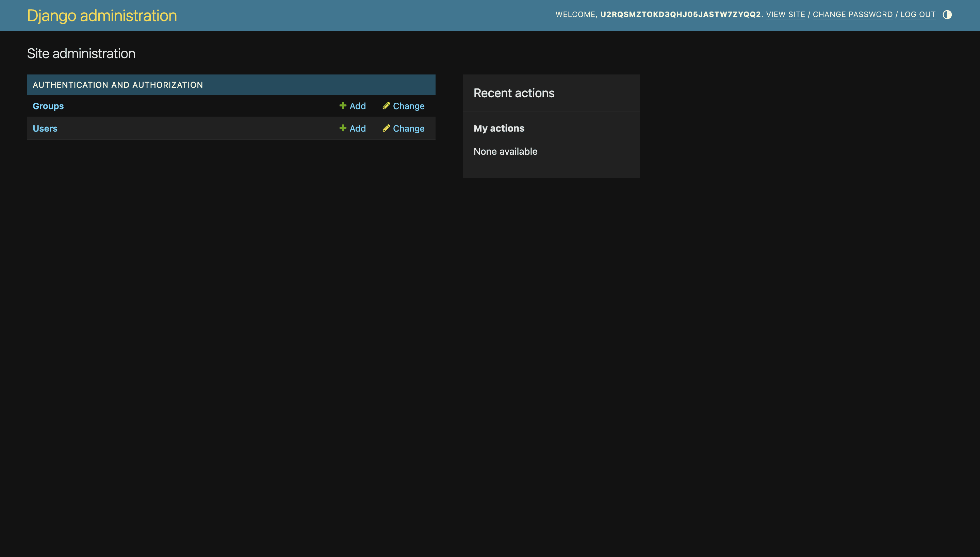Image resolution: width=980 pixels, height=557 pixels.
Task: Click the green plus icon to add a User
Action: pos(343,129)
